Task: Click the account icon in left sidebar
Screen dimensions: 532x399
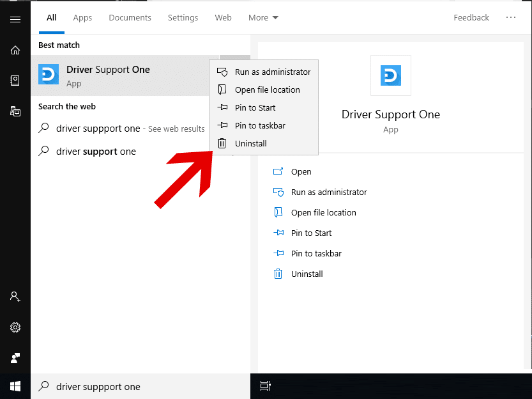Action: click(x=15, y=297)
